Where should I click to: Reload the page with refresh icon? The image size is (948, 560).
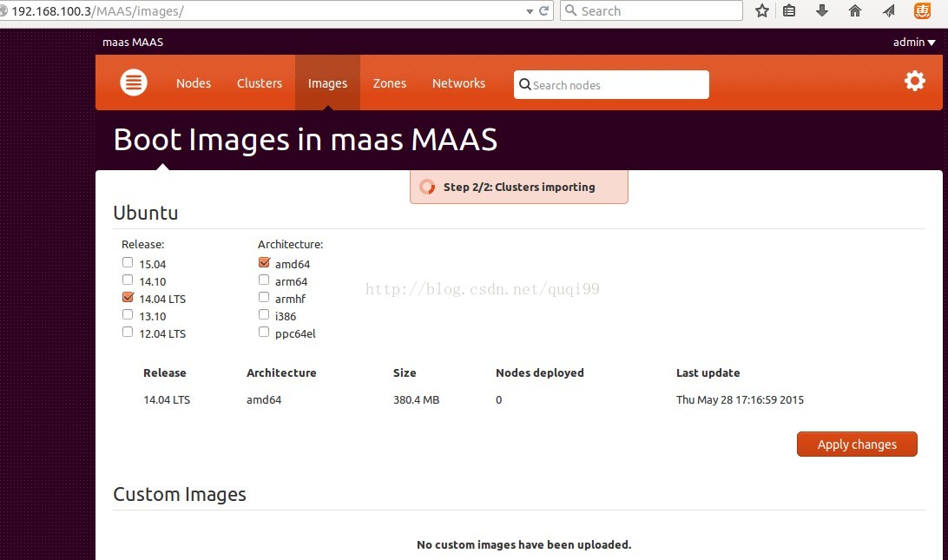point(543,11)
